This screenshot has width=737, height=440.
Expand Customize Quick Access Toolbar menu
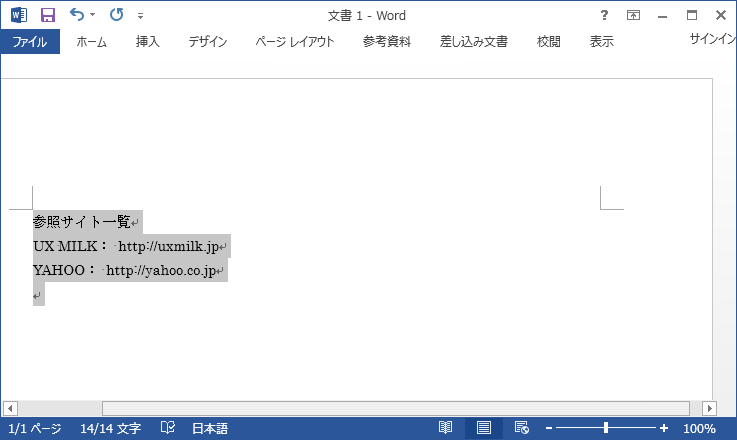tap(140, 16)
